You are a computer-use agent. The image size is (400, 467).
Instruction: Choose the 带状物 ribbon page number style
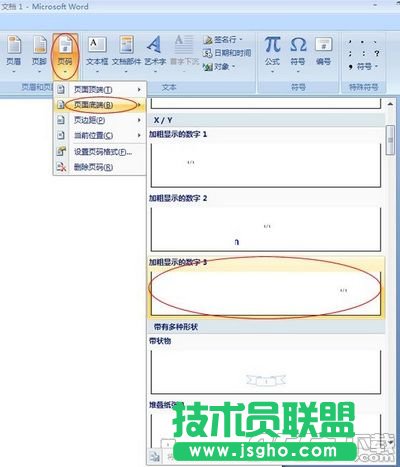click(266, 366)
